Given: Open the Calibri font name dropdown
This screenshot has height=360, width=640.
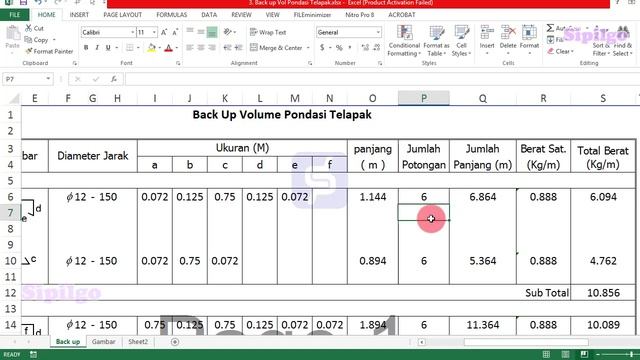Looking at the screenshot, I should click(133, 32).
